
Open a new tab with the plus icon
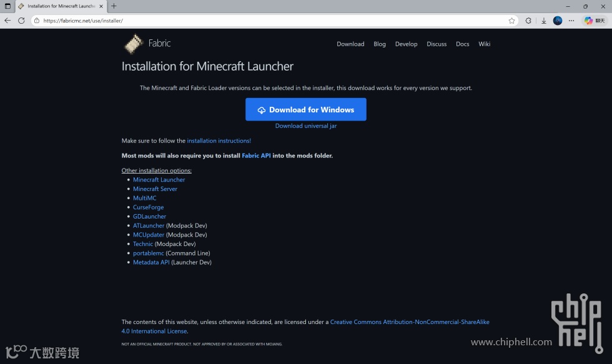point(114,6)
